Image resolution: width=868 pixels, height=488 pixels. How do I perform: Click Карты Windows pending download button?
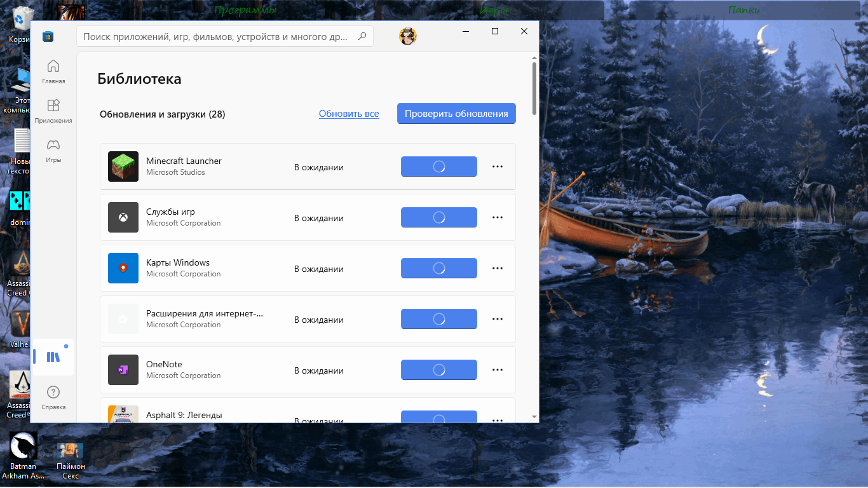coord(439,268)
